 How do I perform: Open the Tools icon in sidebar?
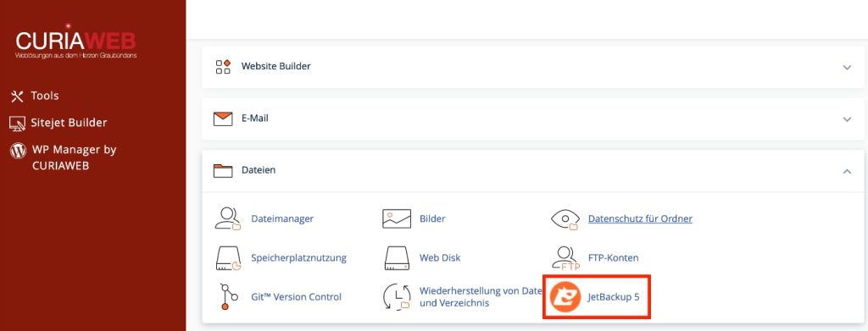click(17, 97)
